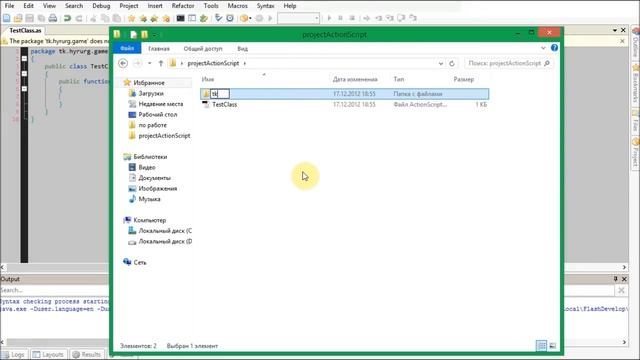
Task: Open the Документы library
Action: (x=154, y=178)
